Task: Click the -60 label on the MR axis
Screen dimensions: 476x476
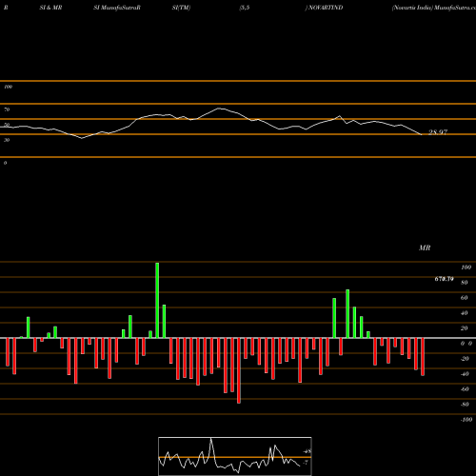Action: coord(465,389)
